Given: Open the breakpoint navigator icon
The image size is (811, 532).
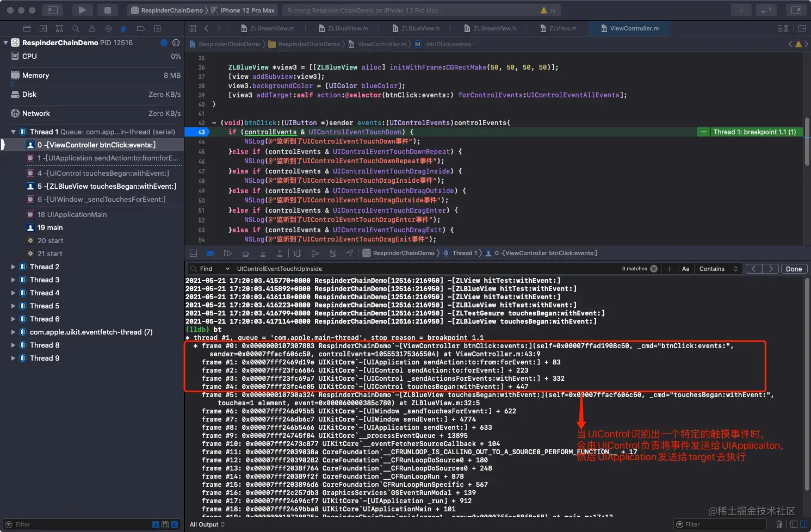Looking at the screenshot, I should pos(141,28).
